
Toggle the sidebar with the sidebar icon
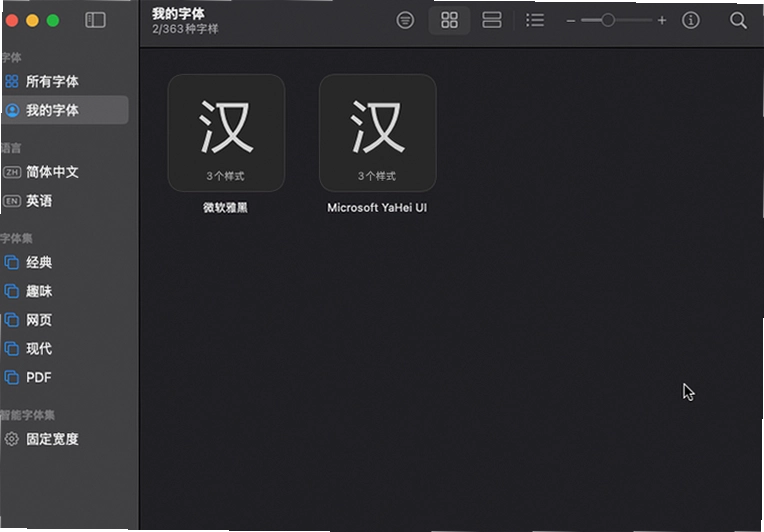pos(95,20)
